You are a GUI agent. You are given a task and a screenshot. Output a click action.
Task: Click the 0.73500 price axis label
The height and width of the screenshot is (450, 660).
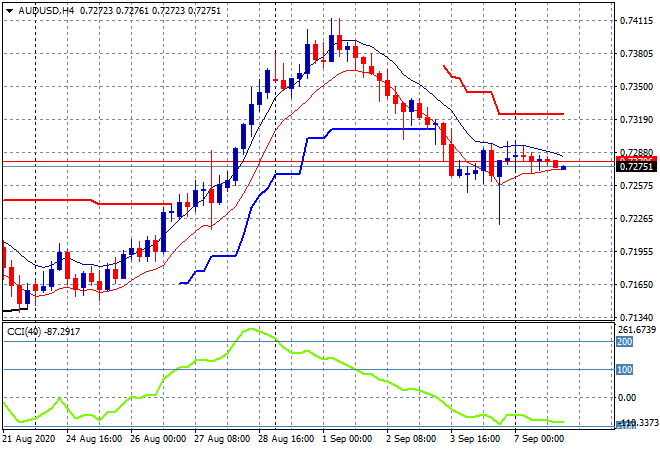click(636, 86)
